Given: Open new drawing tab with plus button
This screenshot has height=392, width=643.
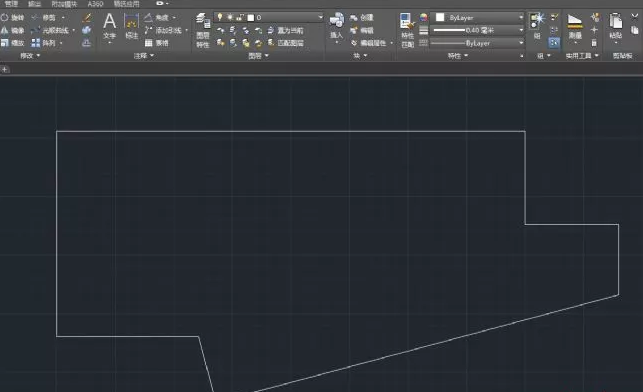Looking at the screenshot, I should coord(4,69).
